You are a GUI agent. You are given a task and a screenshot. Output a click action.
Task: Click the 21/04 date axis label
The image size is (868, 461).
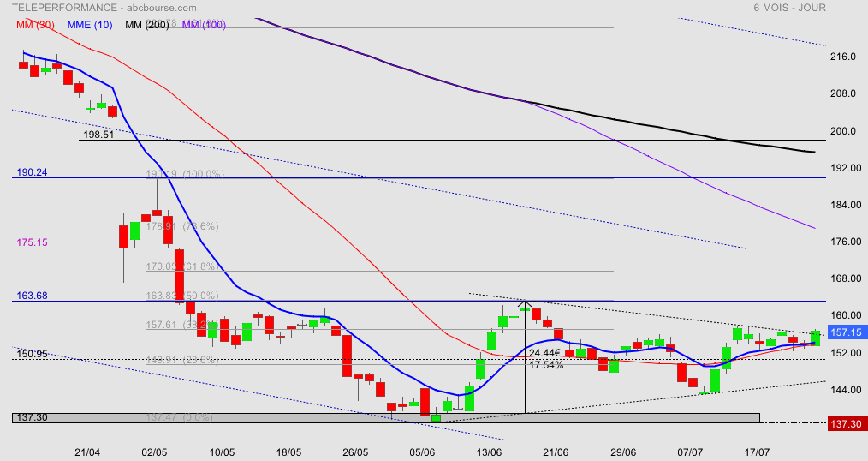pos(87,452)
